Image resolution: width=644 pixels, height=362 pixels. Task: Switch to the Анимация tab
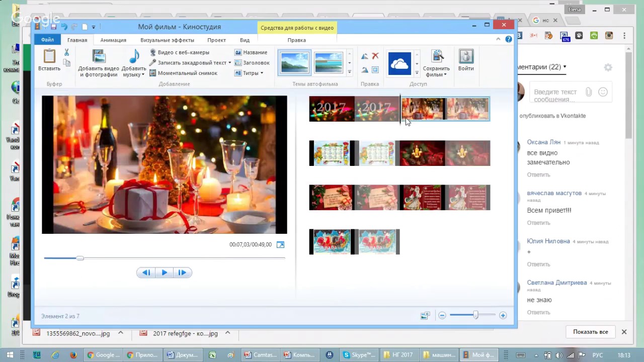tap(113, 40)
